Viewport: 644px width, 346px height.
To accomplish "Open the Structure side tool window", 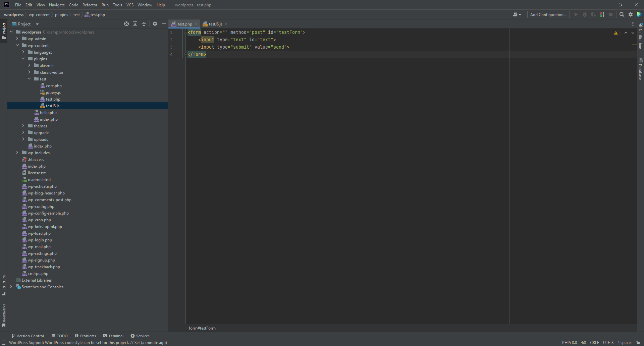I will [4, 285].
